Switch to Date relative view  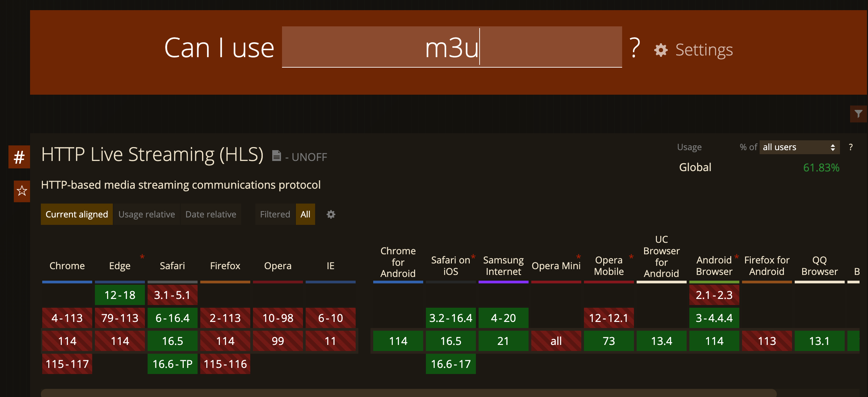coord(211,214)
